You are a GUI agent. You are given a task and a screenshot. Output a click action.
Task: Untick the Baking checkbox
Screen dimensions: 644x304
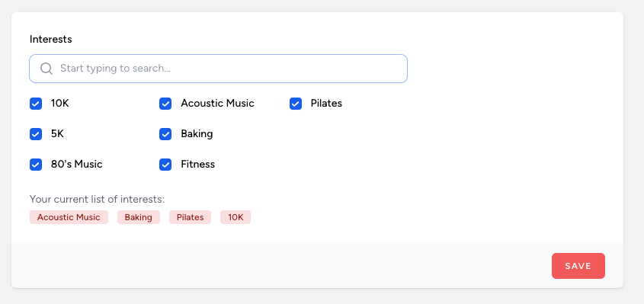(165, 134)
